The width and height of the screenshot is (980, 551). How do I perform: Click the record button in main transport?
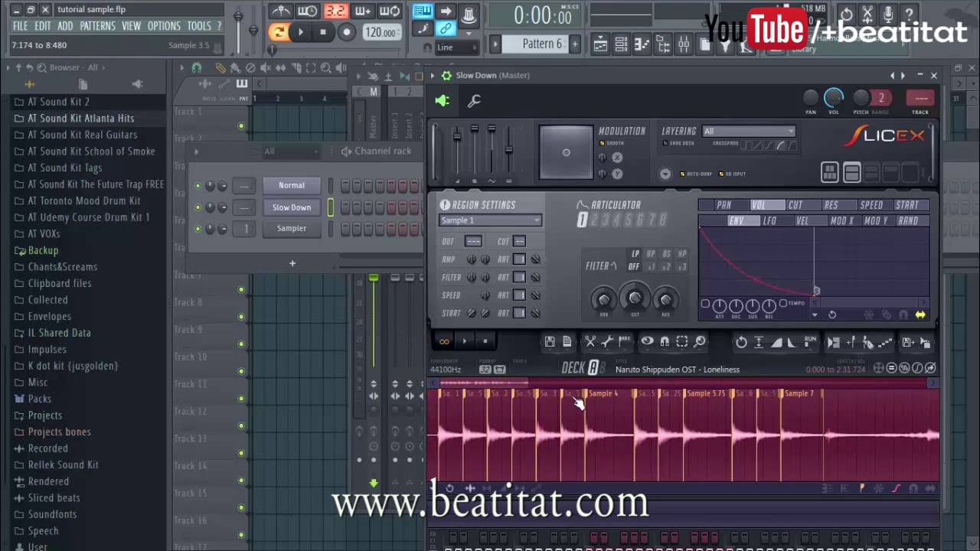pyautogui.click(x=347, y=32)
